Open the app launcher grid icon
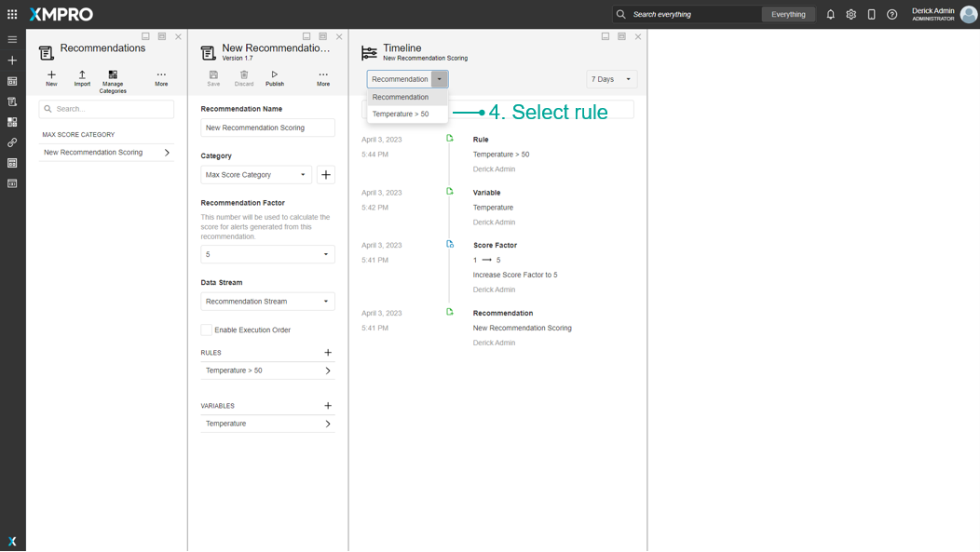980x552 pixels. (12, 14)
